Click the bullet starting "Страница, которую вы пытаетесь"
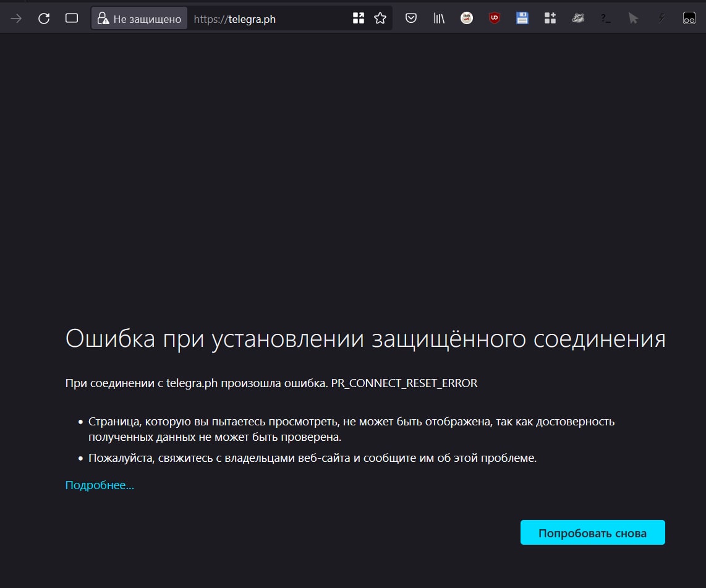 pos(351,429)
